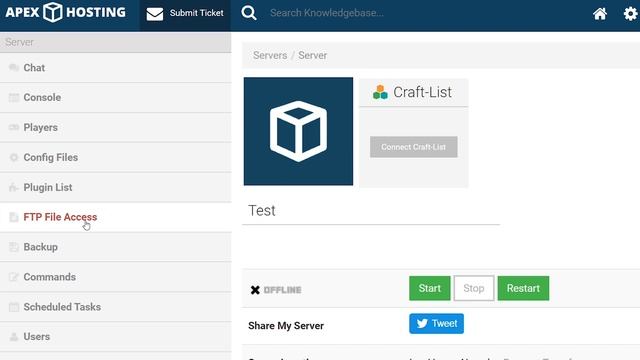The image size is (640, 360).
Task: Click the server cube thumbnail image
Action: point(298,131)
